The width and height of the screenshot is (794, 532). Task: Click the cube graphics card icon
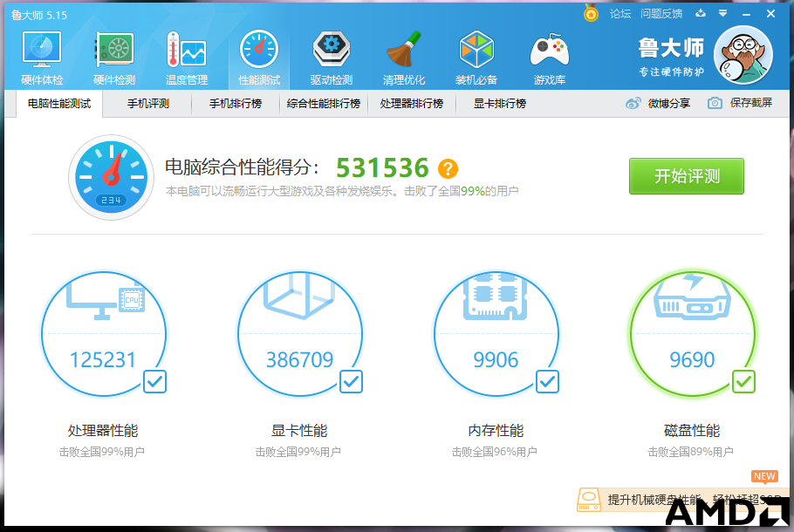click(x=299, y=297)
